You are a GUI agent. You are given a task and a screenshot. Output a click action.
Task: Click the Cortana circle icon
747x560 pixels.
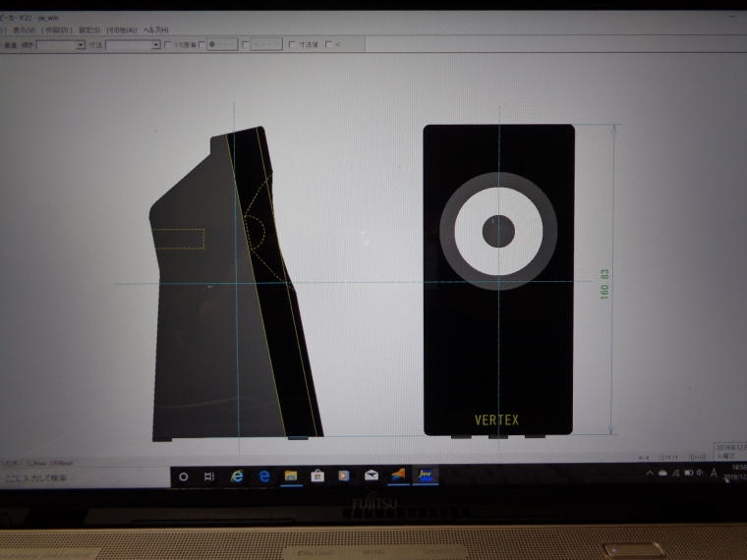pyautogui.click(x=183, y=476)
